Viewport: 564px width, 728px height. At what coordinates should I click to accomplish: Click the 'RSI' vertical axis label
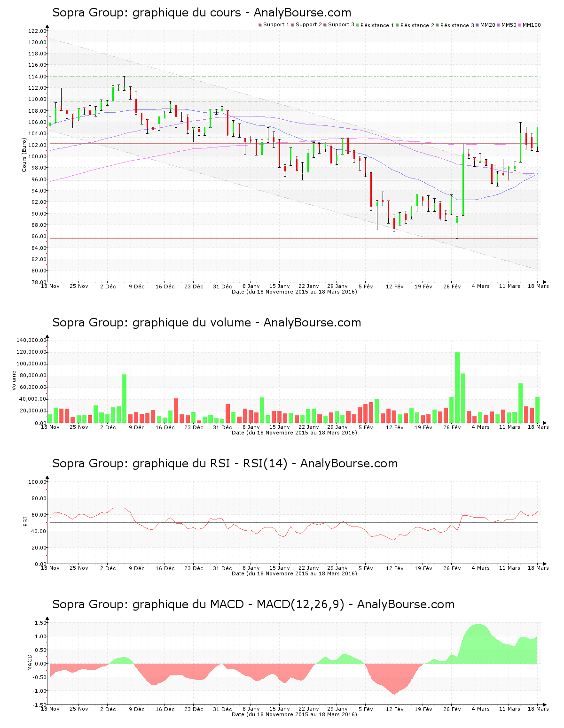coord(25,521)
